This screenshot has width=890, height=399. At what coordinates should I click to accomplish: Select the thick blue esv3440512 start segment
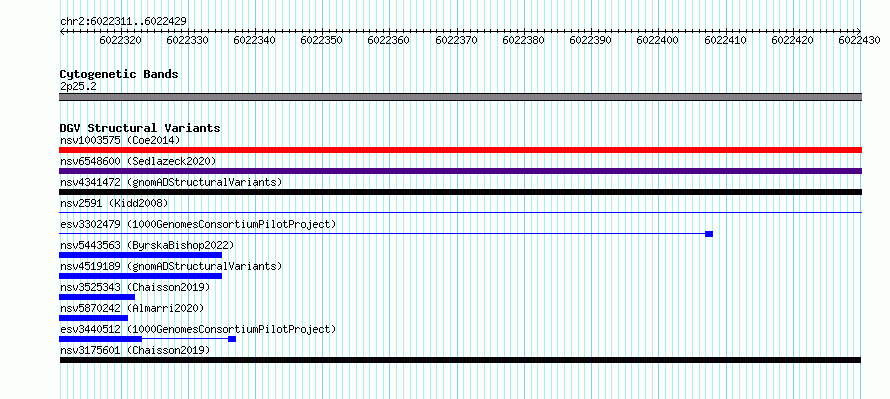[100, 339]
